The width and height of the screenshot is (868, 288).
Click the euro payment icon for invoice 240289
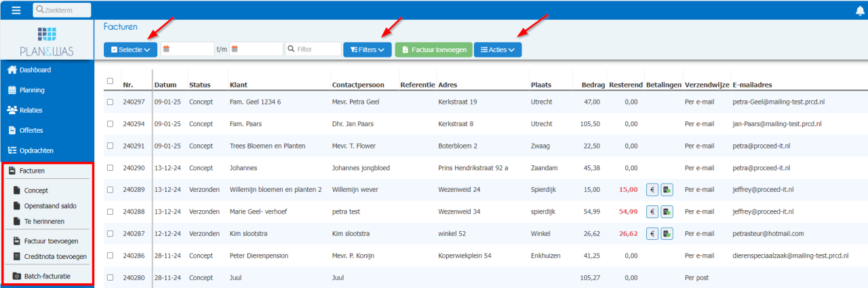point(652,190)
